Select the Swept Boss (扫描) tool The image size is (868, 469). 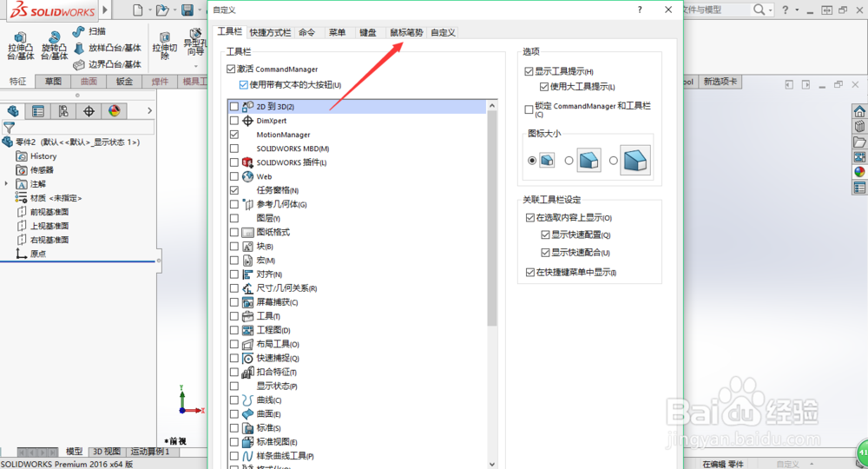tap(89, 31)
